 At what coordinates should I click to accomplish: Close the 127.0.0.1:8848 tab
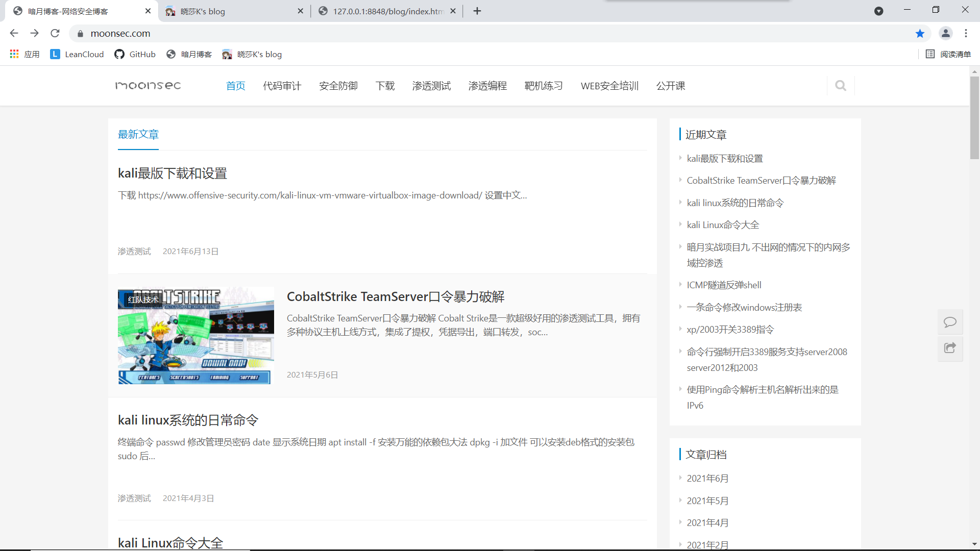[x=453, y=11]
